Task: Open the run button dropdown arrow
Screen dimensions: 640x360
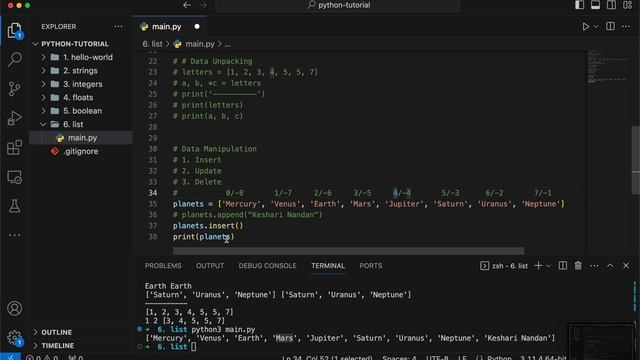Action: 596,27
